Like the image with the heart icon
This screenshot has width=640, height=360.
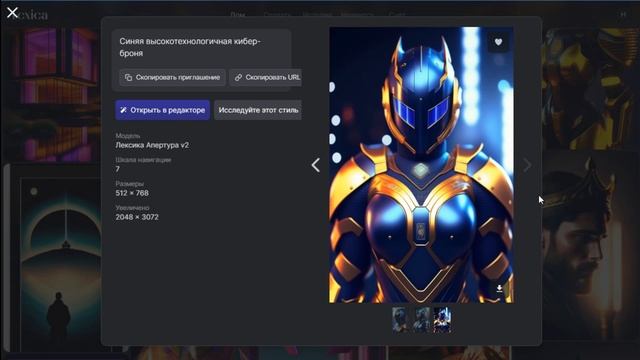(498, 42)
